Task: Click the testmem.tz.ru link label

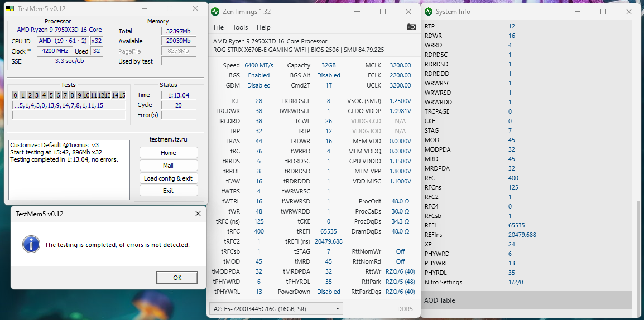Action: [169, 140]
